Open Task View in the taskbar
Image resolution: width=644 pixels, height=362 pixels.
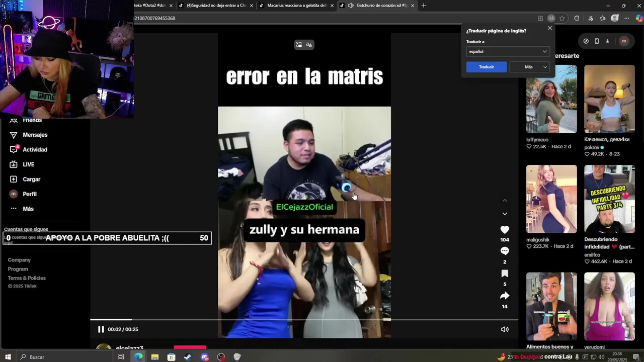coord(121,357)
